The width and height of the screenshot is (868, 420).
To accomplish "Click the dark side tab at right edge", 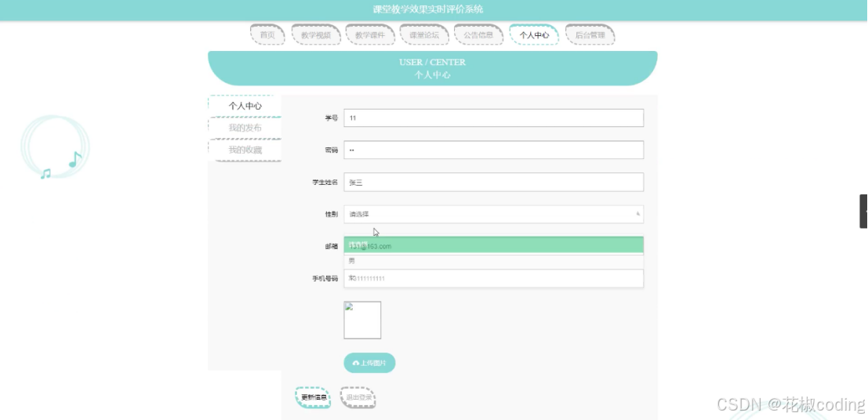I will coord(863,212).
